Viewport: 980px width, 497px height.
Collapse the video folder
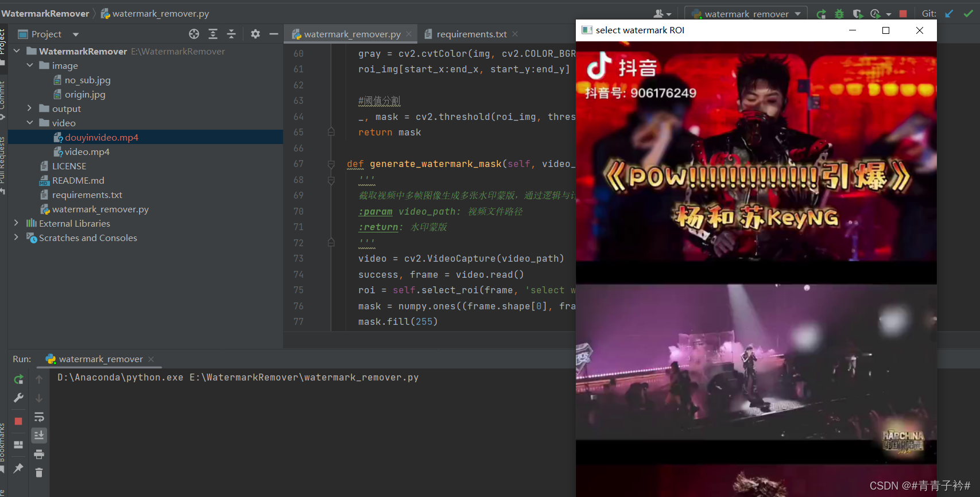pyautogui.click(x=30, y=123)
